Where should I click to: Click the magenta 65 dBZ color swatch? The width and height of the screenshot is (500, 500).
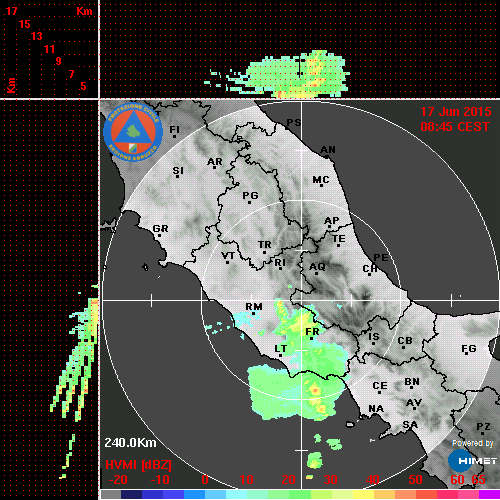[489, 494]
